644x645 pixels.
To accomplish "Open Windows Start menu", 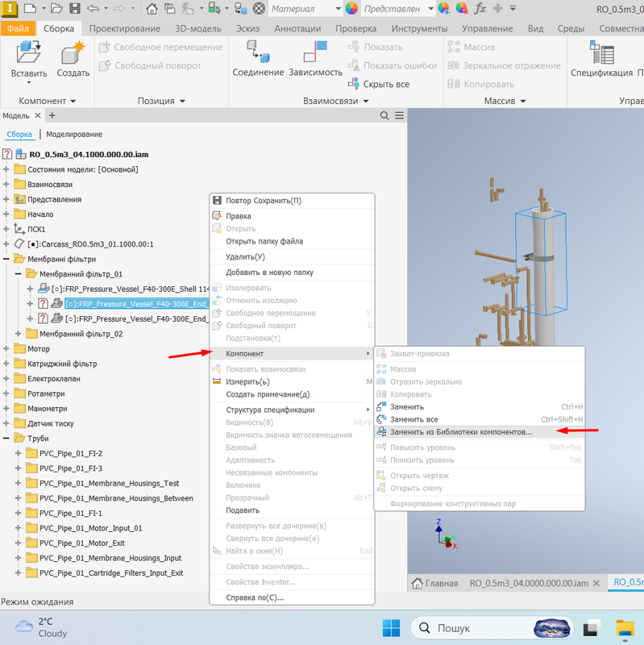I will (391, 628).
